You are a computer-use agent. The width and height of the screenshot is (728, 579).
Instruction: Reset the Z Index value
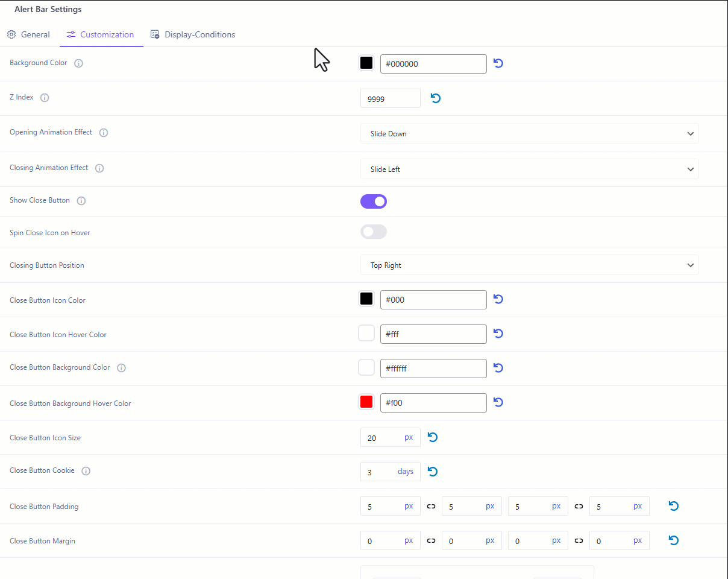pos(436,98)
